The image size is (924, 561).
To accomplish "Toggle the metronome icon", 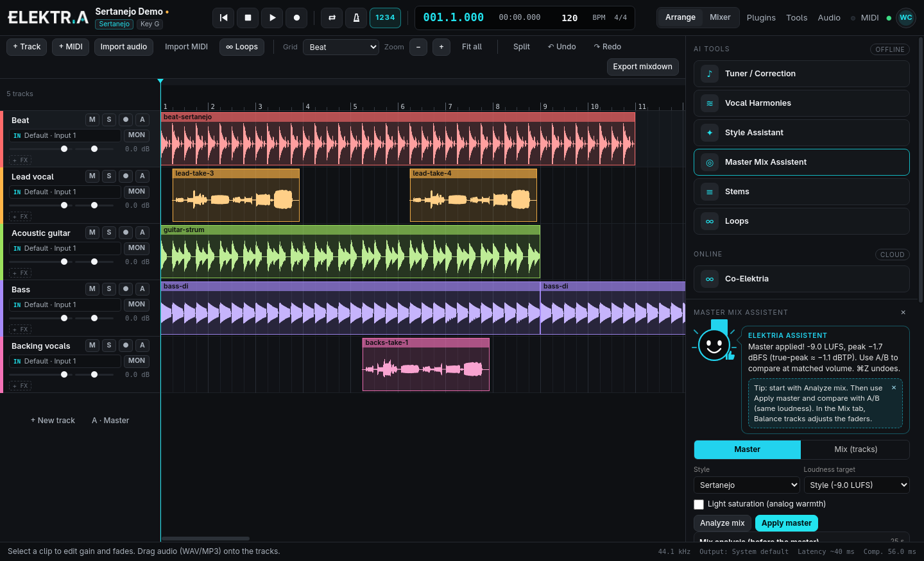I will [x=356, y=18].
